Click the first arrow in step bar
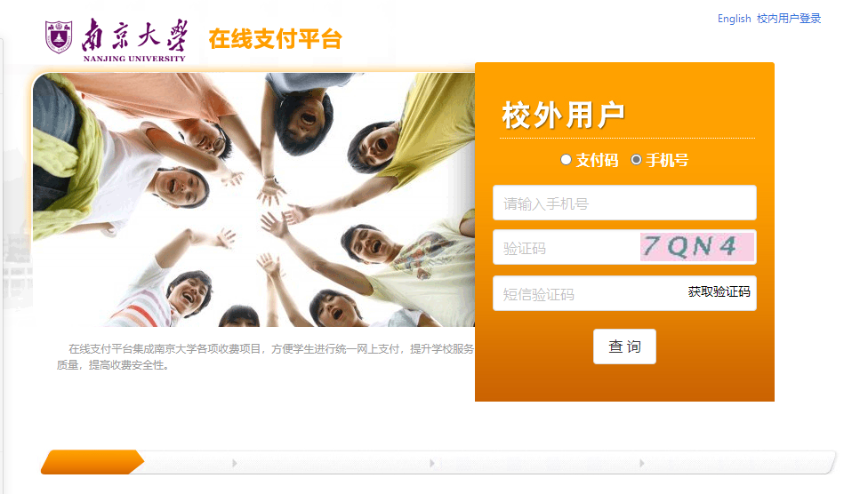The width and height of the screenshot is (868, 494). (x=235, y=463)
